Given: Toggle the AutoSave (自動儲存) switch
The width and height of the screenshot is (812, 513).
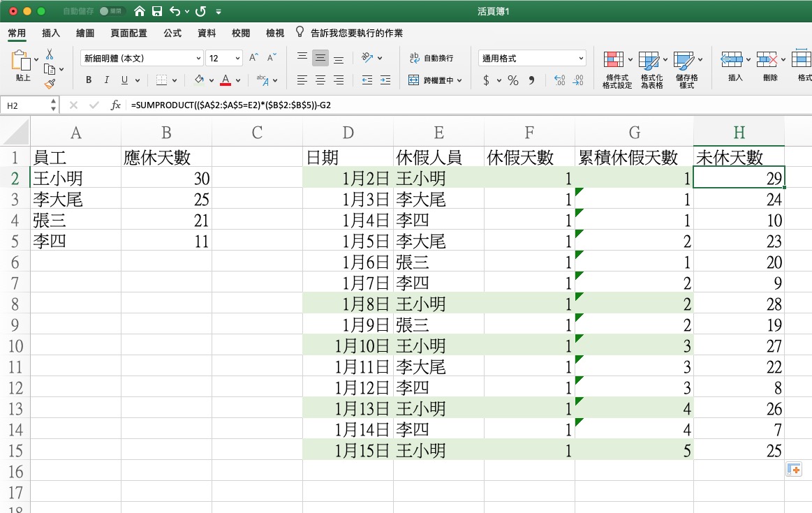Looking at the screenshot, I should [x=110, y=12].
